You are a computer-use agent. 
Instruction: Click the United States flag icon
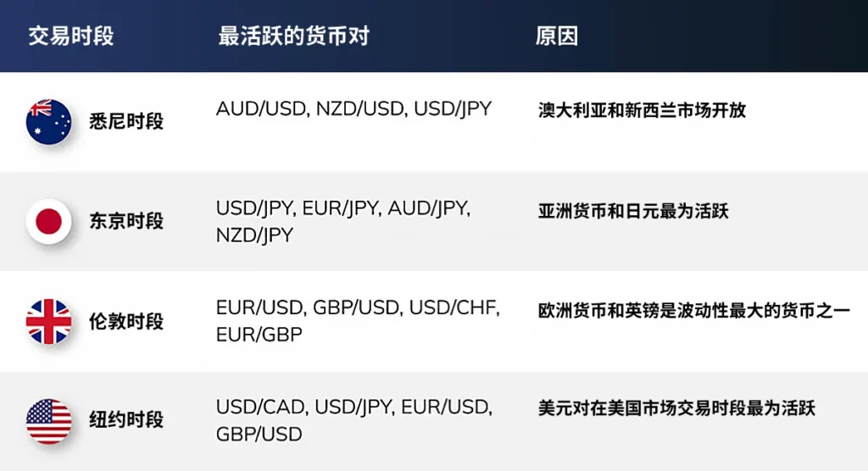click(x=48, y=421)
